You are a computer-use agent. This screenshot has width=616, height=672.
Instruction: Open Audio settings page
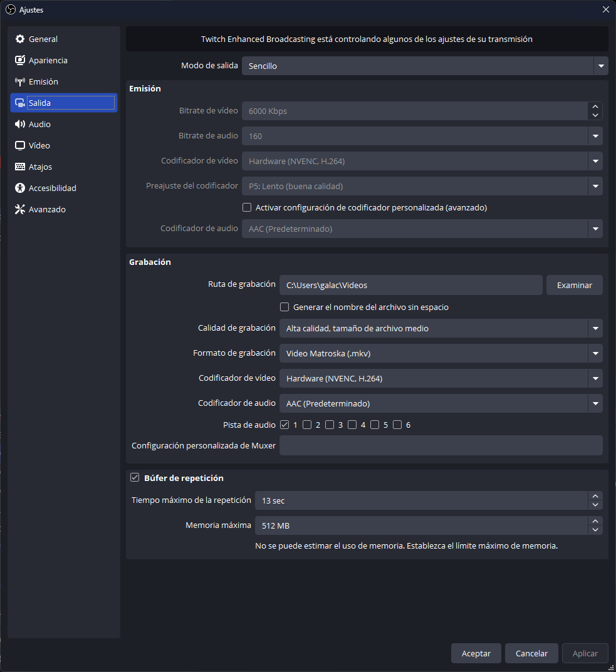[x=64, y=124]
